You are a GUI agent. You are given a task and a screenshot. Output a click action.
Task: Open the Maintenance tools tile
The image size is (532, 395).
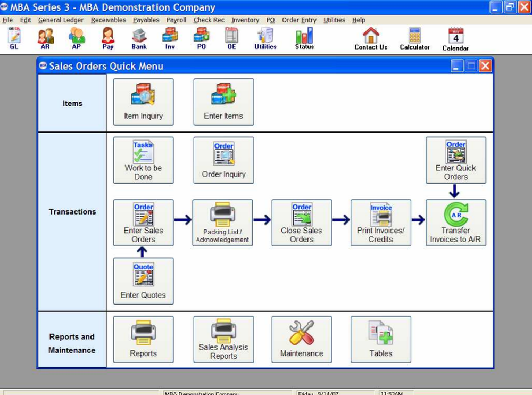[302, 340]
